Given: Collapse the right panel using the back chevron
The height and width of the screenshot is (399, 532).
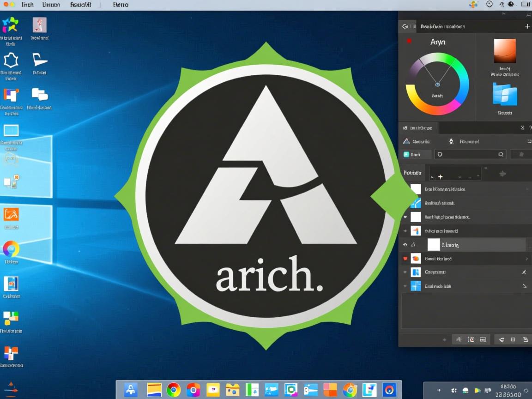Looking at the screenshot, I should tap(404, 26).
